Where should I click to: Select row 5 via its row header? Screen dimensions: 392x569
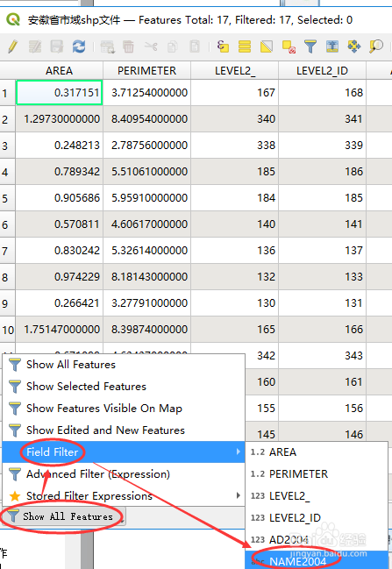pos(7,198)
